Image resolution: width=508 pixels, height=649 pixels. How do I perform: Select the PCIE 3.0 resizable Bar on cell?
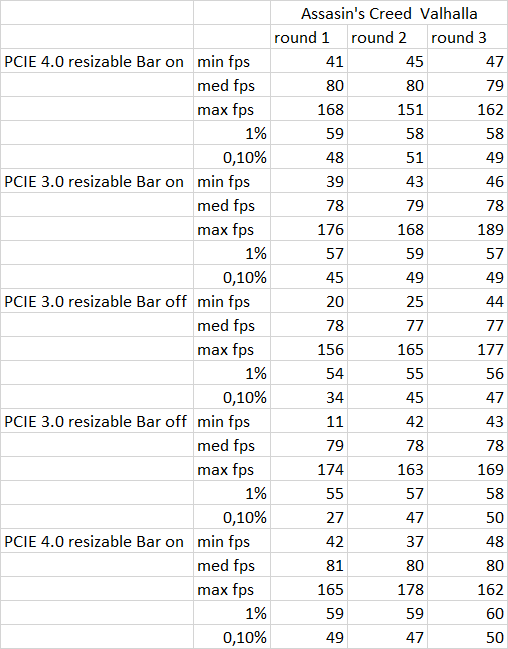97,181
